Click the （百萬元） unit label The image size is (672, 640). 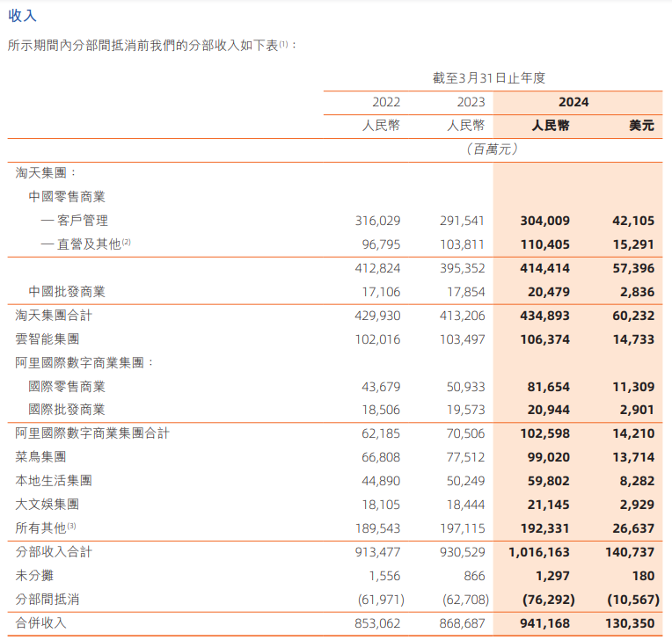[492, 149]
